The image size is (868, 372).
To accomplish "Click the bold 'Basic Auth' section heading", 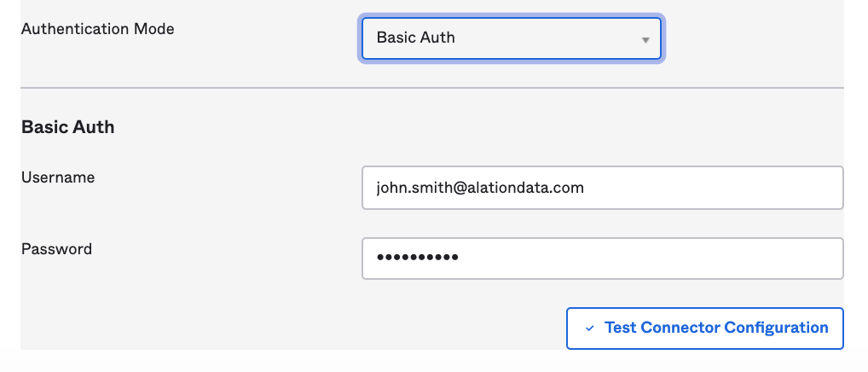I will click(67, 127).
